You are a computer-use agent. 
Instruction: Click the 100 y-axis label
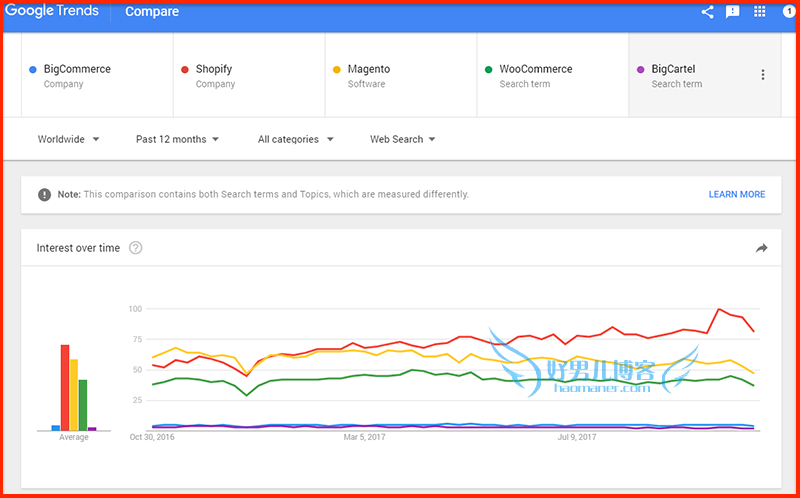tap(135, 309)
